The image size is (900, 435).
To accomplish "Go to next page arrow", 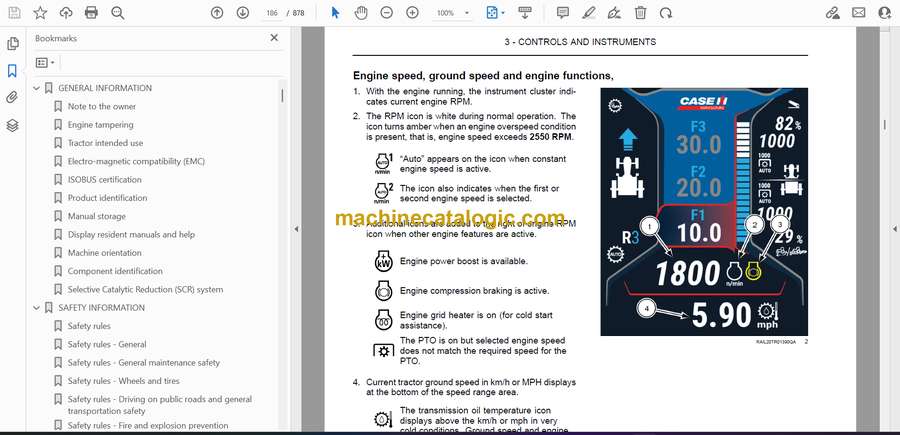I will (243, 13).
